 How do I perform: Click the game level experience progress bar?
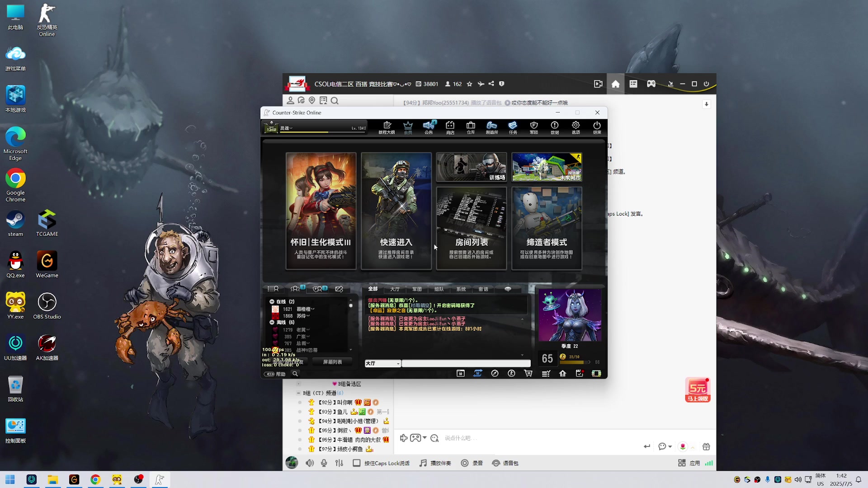(323, 132)
